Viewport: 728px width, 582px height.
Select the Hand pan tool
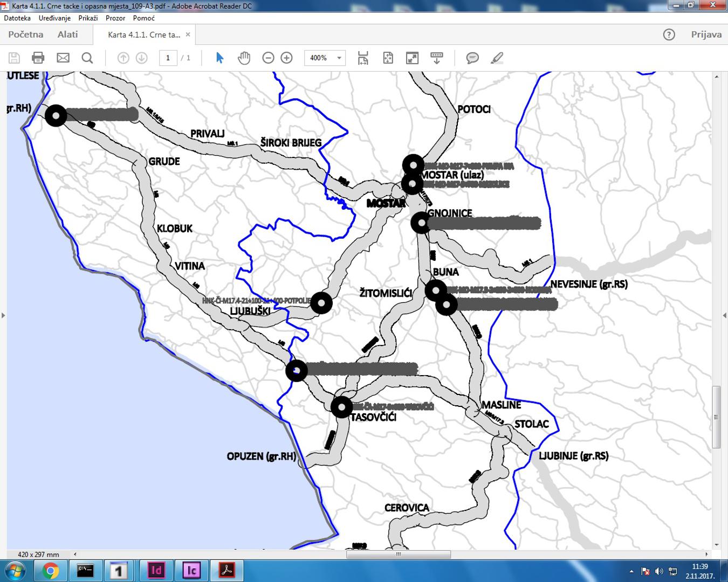(x=244, y=58)
